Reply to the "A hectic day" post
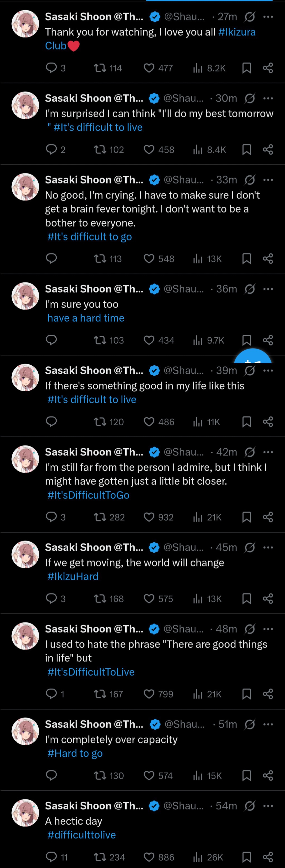Screen dimensions: 285x868 [51, 857]
